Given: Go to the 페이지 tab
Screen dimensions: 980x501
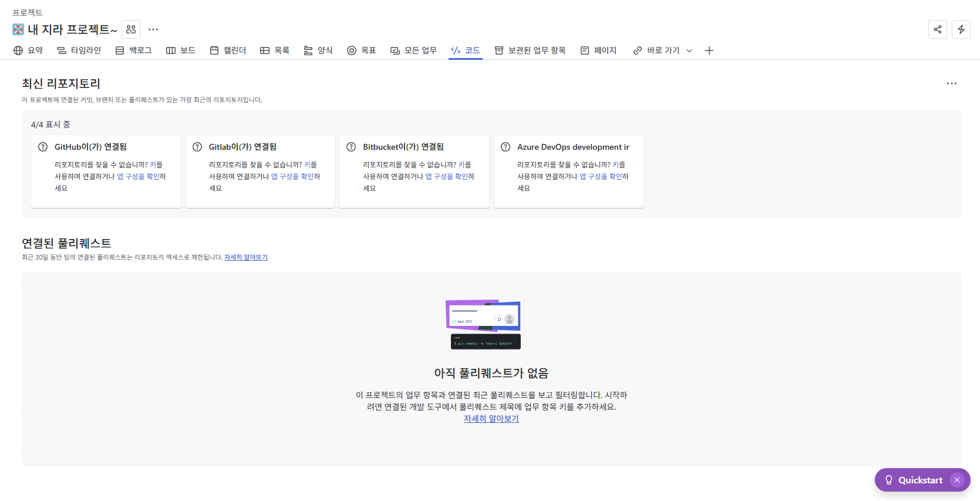Looking at the screenshot, I should click(598, 51).
